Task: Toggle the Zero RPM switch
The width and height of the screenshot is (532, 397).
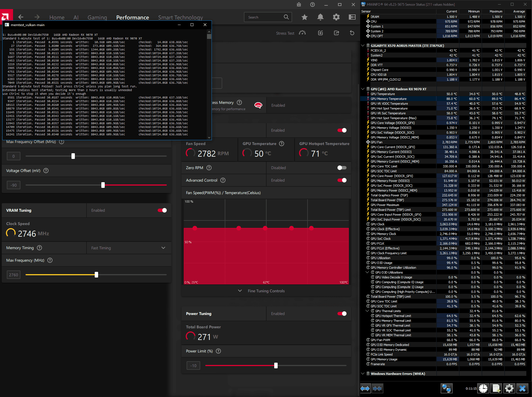Action: (342, 168)
